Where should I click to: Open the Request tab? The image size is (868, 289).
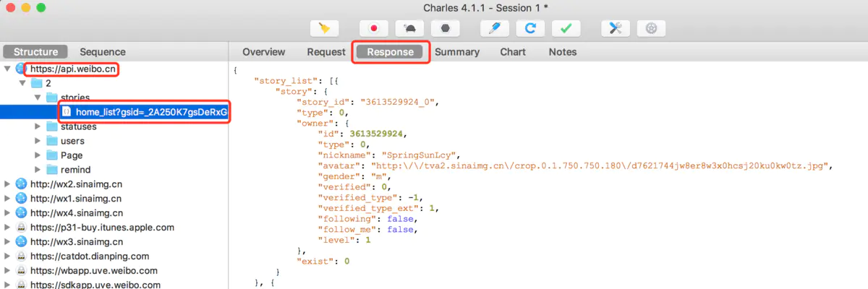[326, 52]
